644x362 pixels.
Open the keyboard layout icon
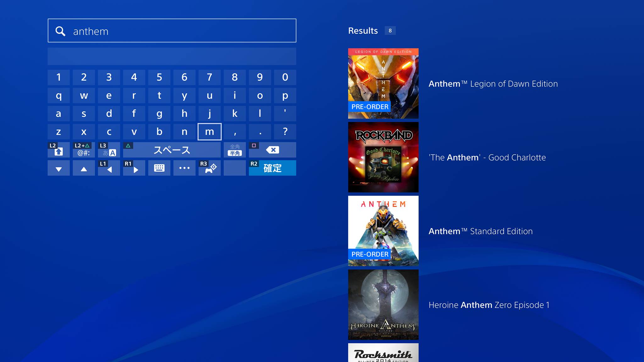[159, 168]
